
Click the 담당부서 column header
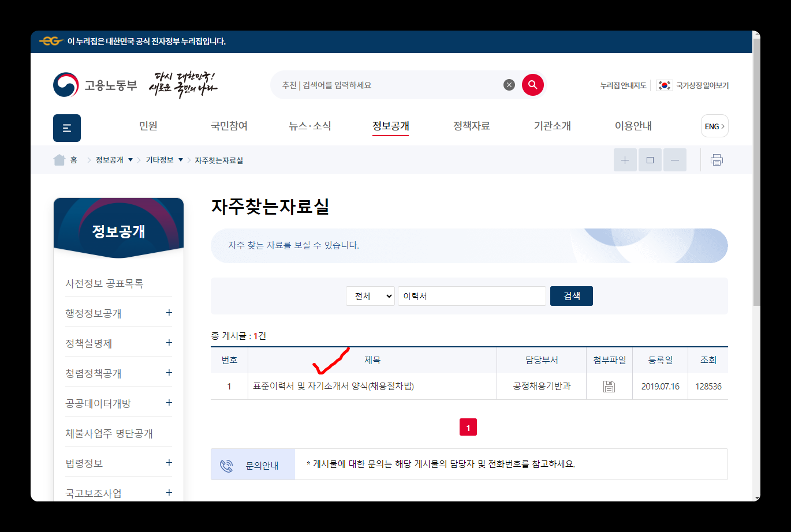click(542, 360)
